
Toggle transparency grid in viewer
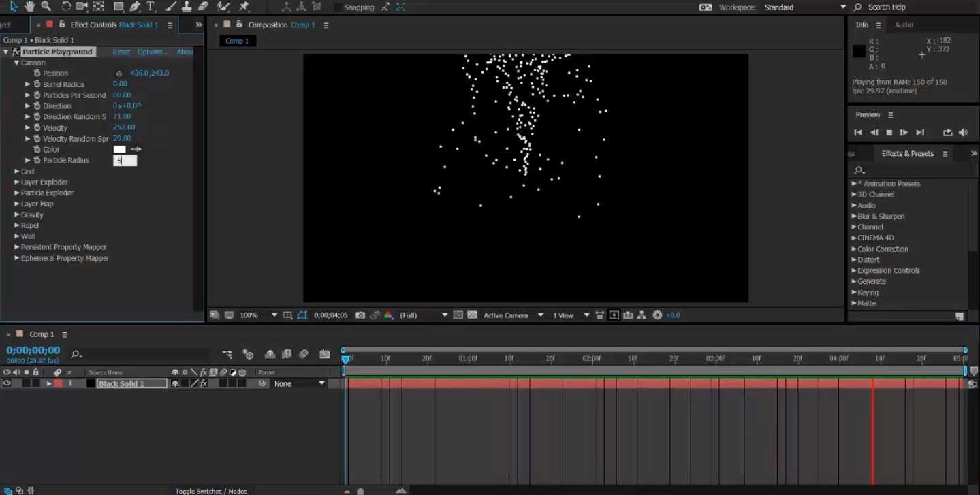[471, 315]
